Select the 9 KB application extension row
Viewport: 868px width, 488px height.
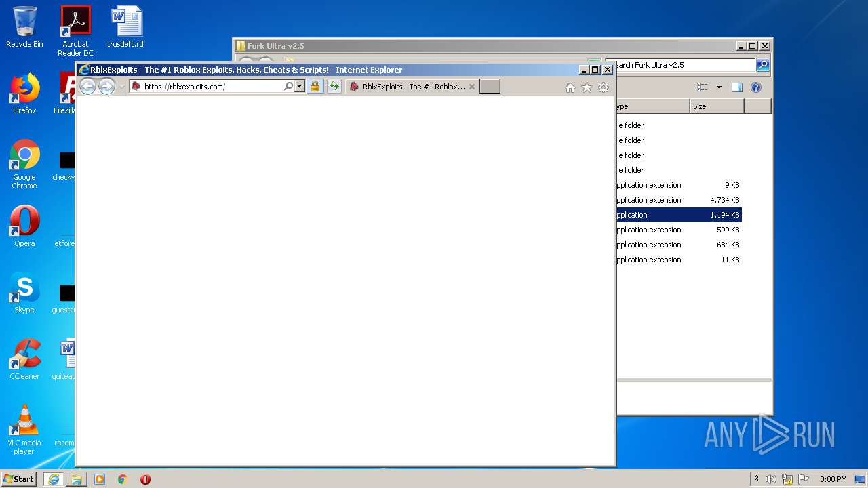click(679, 185)
